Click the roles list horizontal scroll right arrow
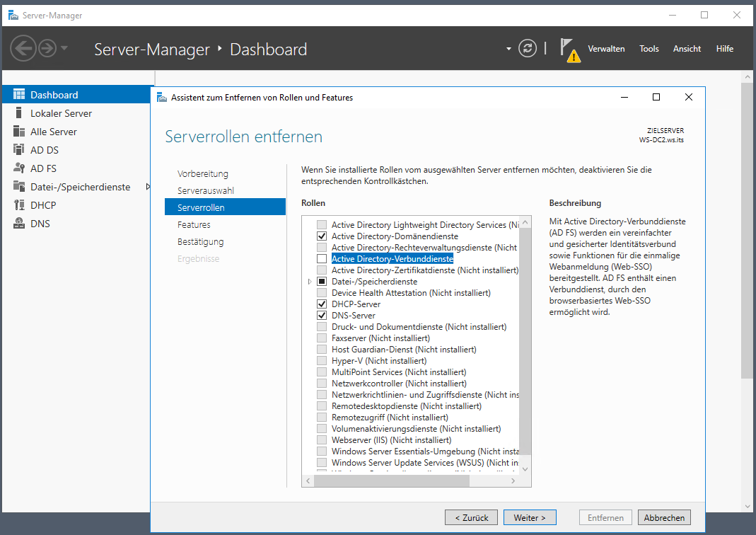 click(x=513, y=481)
